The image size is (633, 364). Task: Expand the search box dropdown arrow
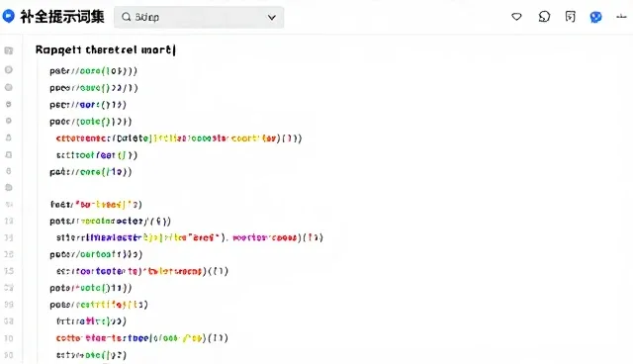(x=272, y=18)
